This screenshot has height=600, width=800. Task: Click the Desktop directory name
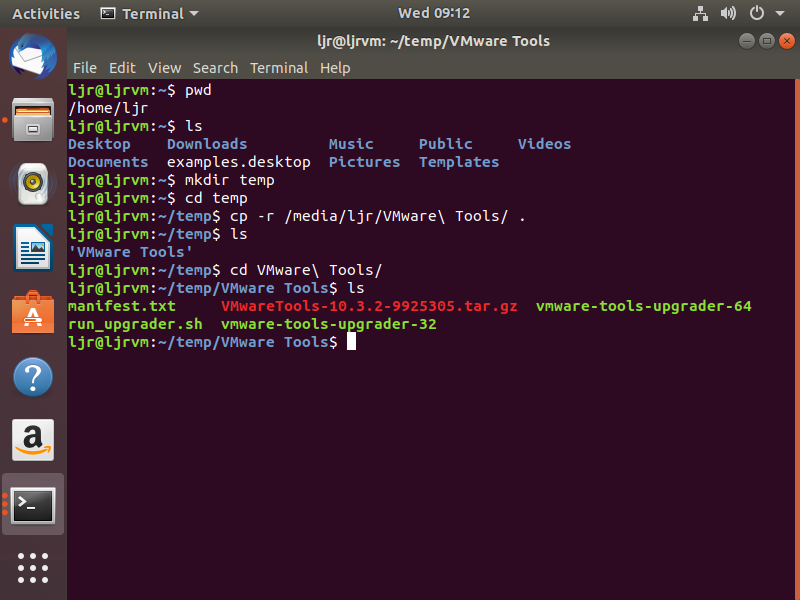pyautogui.click(x=99, y=144)
